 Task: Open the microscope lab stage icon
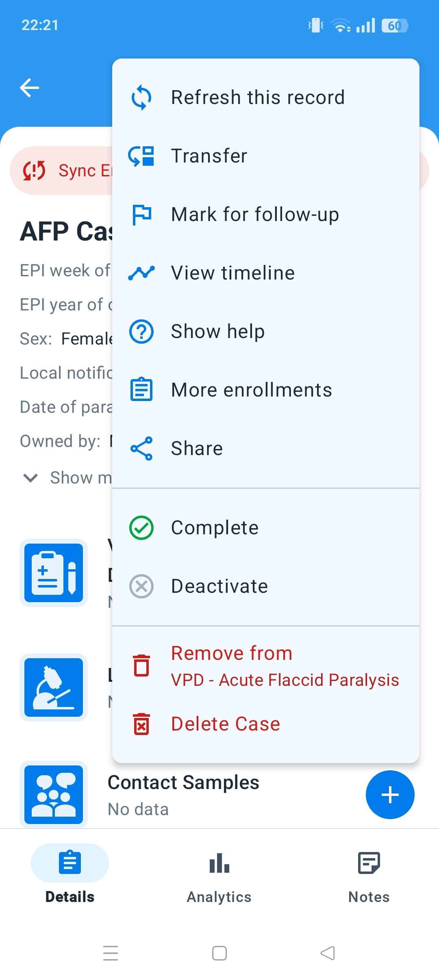(x=54, y=687)
